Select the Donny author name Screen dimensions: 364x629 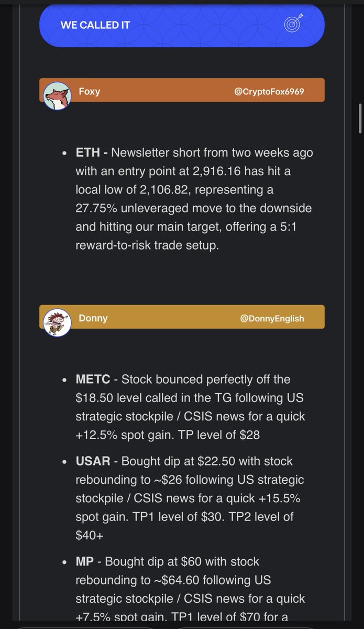[93, 318]
